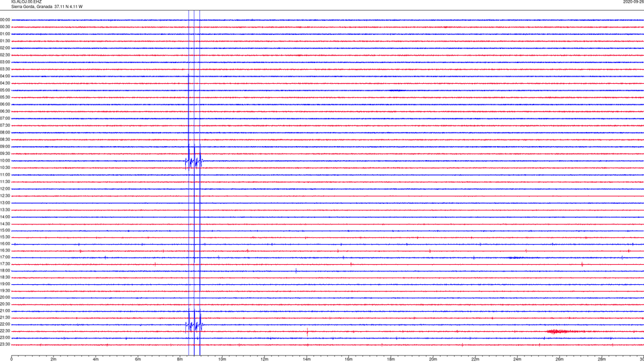
Task: Select the 10:30 trace time label
Action: [5, 168]
